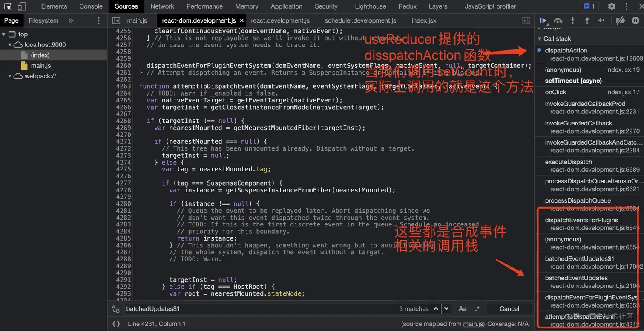Toggle the debugger sidebar icon
Screen dimensions: 644x331
pos(526,20)
